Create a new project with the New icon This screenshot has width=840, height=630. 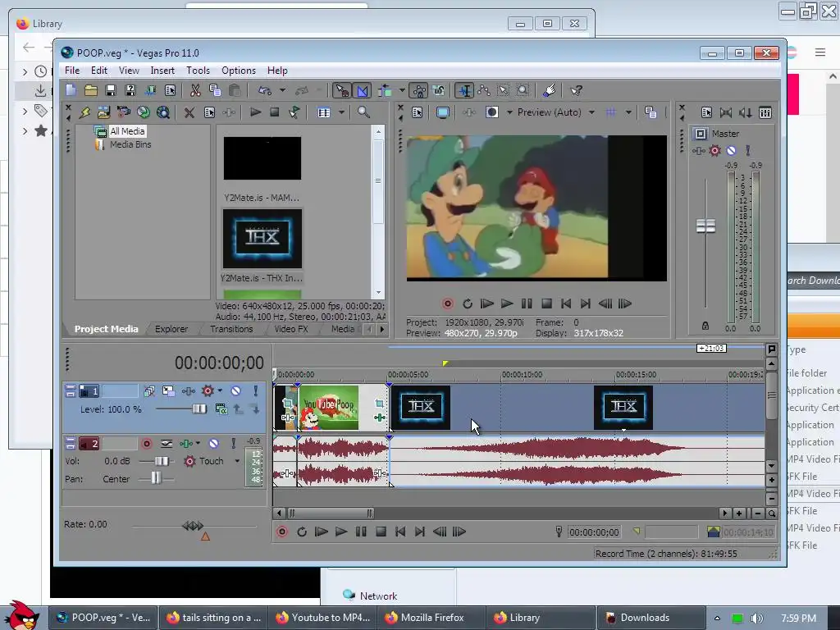pyautogui.click(x=71, y=90)
